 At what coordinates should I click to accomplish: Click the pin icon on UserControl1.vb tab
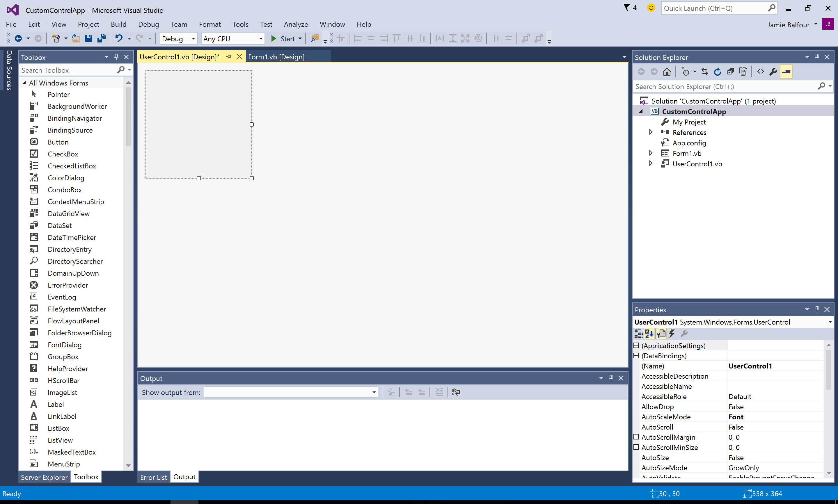click(229, 57)
